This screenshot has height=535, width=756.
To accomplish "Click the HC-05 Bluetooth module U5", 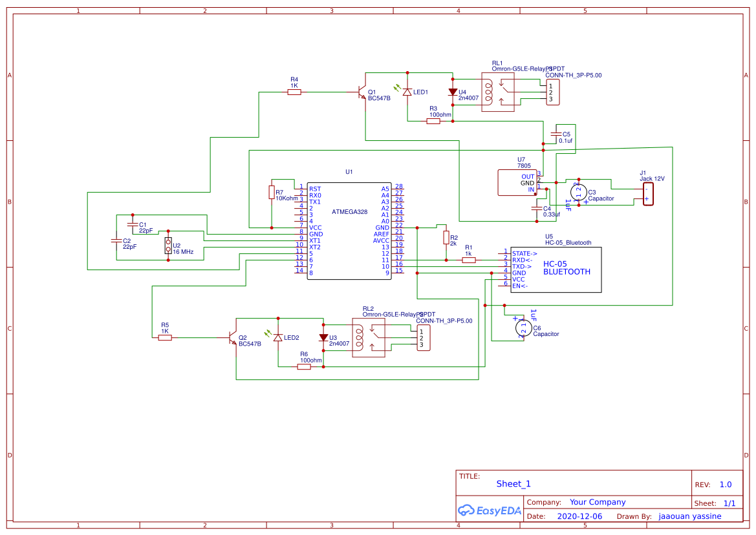I will tap(556, 268).
